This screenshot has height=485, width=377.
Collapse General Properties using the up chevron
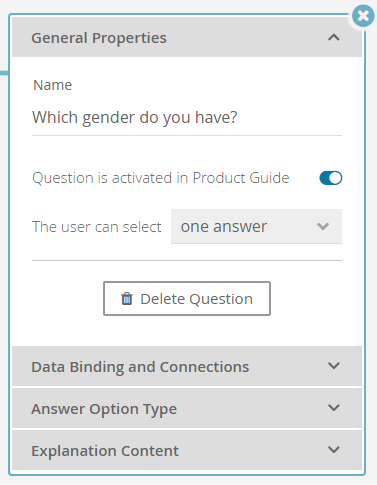(x=334, y=37)
